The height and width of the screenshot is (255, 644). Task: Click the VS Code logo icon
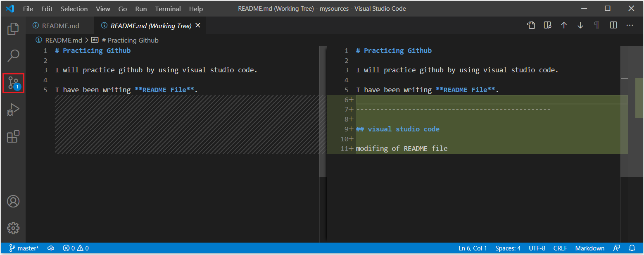(10, 9)
